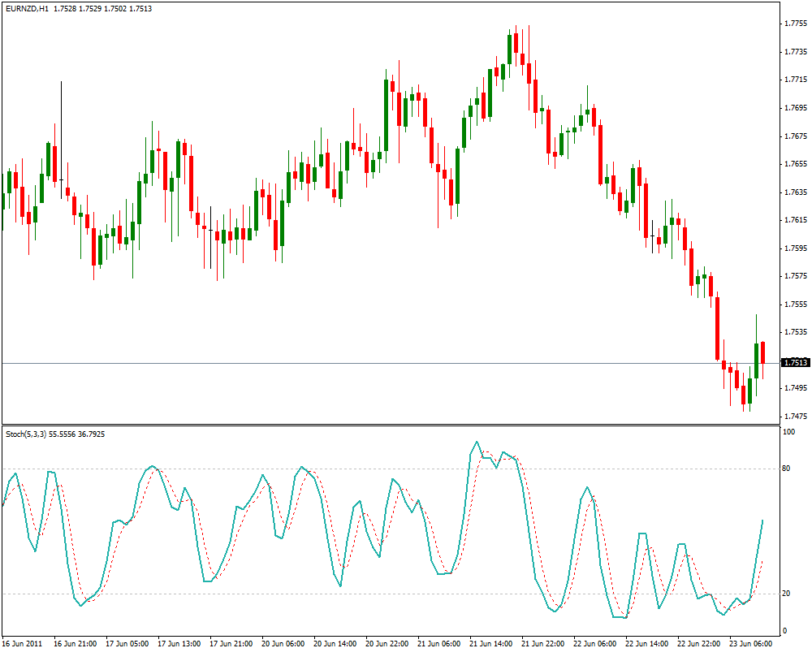Click the stochastic 100 level label

pos(788,432)
